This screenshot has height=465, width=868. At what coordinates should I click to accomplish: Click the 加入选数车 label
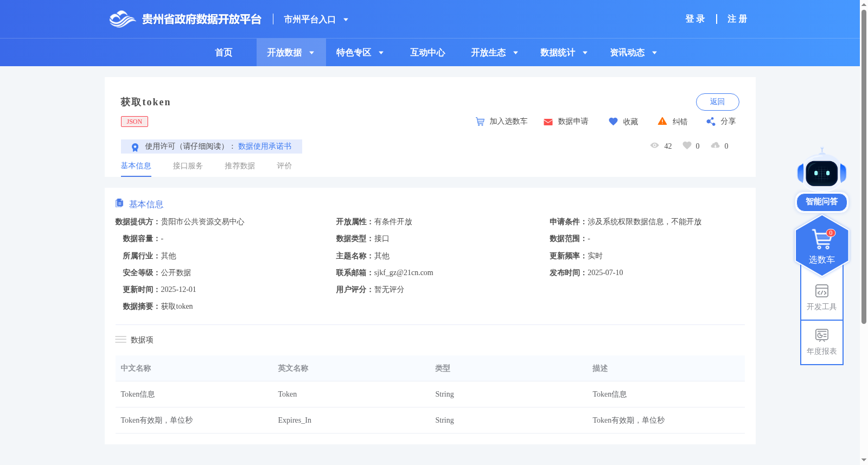(x=508, y=122)
